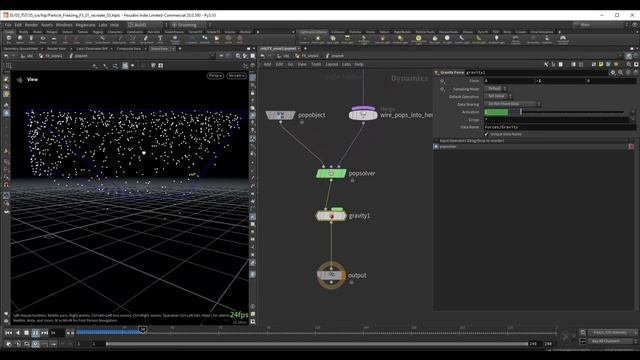
Task: Open gear settings for Gravity Force parameters
Action: pos(613,73)
